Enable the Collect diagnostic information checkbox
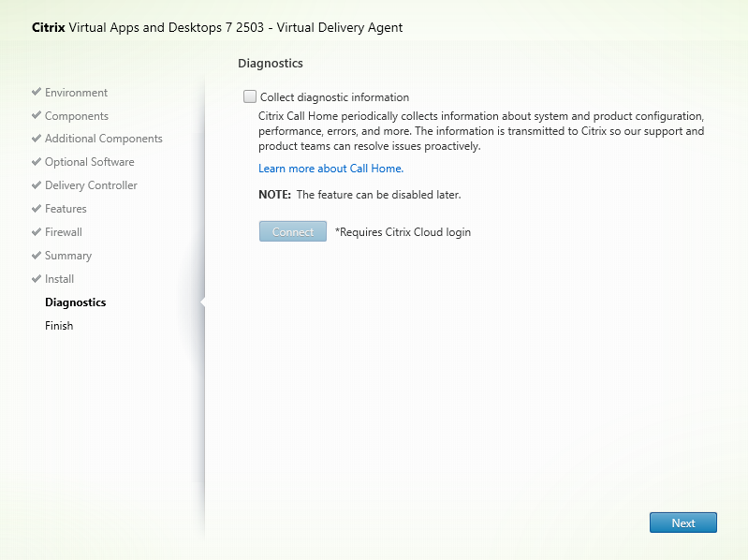Image resolution: width=748 pixels, height=560 pixels. pyautogui.click(x=250, y=96)
